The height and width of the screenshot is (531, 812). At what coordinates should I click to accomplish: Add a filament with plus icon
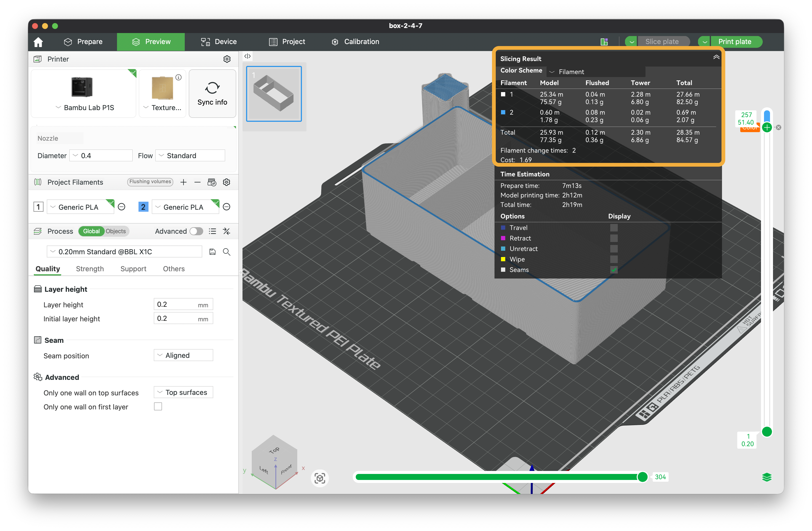tap(183, 182)
